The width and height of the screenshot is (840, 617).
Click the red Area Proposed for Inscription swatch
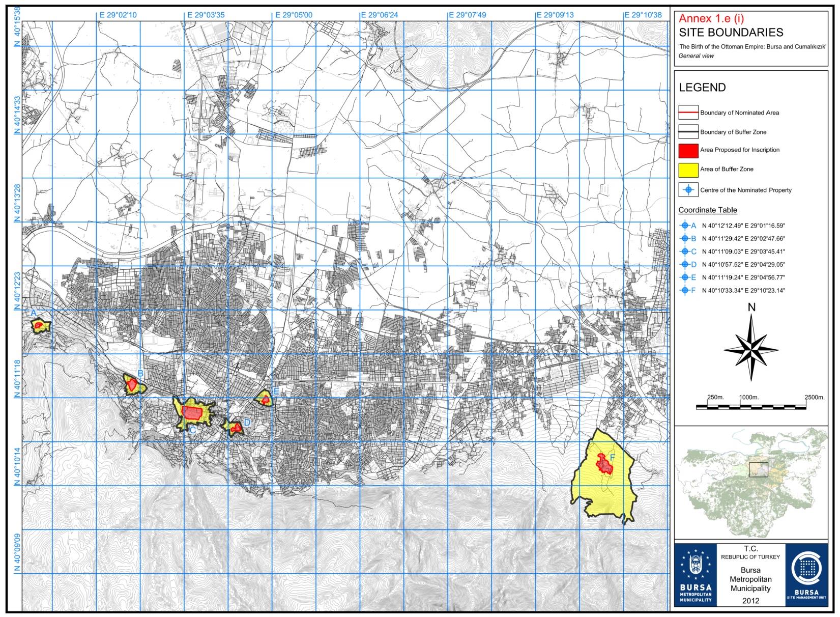pos(688,150)
